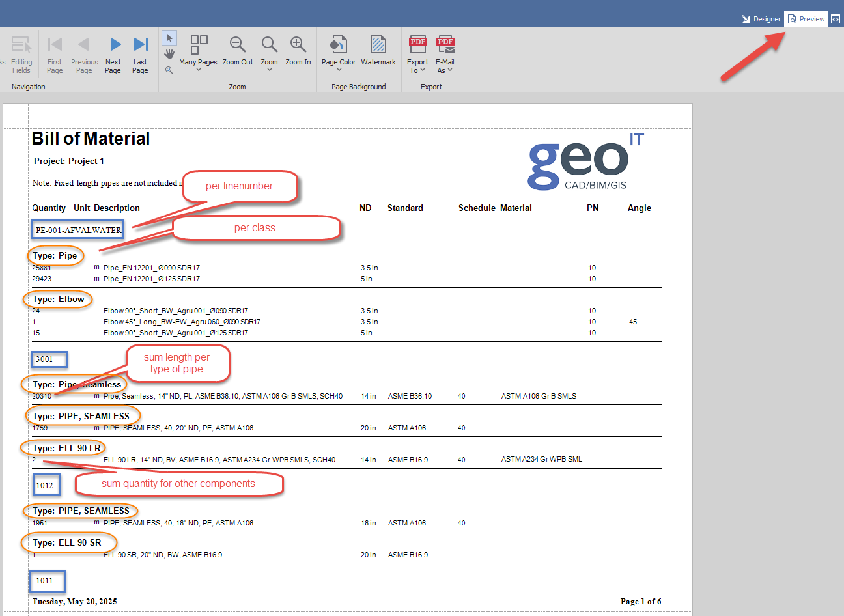Click 'Type: Elbow' group header
Screen dimensions: 844x616
[x=59, y=300]
